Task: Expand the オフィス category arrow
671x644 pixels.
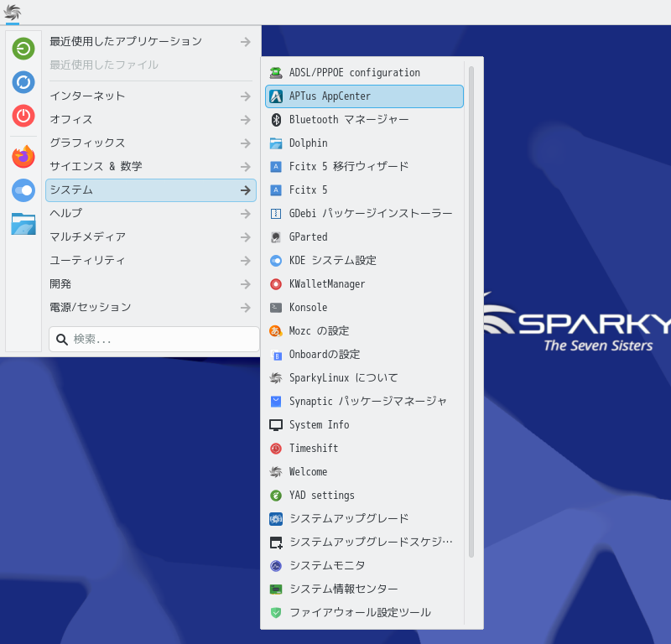Action: [x=245, y=120]
